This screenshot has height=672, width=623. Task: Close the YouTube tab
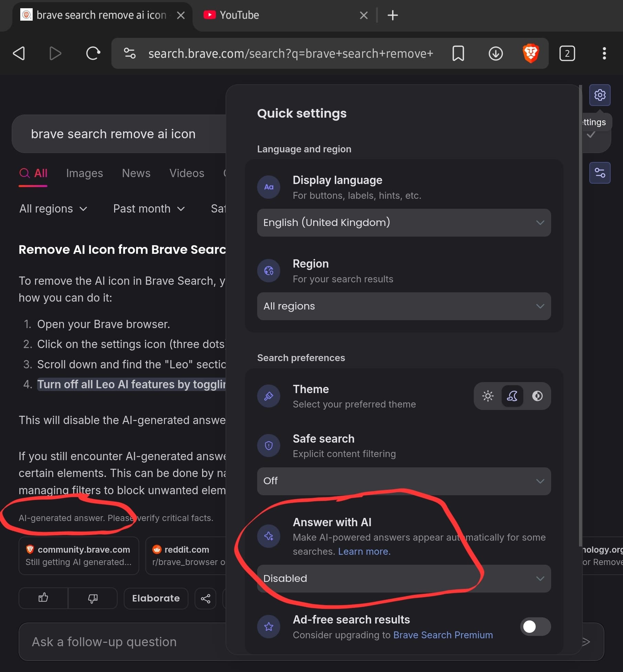(363, 15)
